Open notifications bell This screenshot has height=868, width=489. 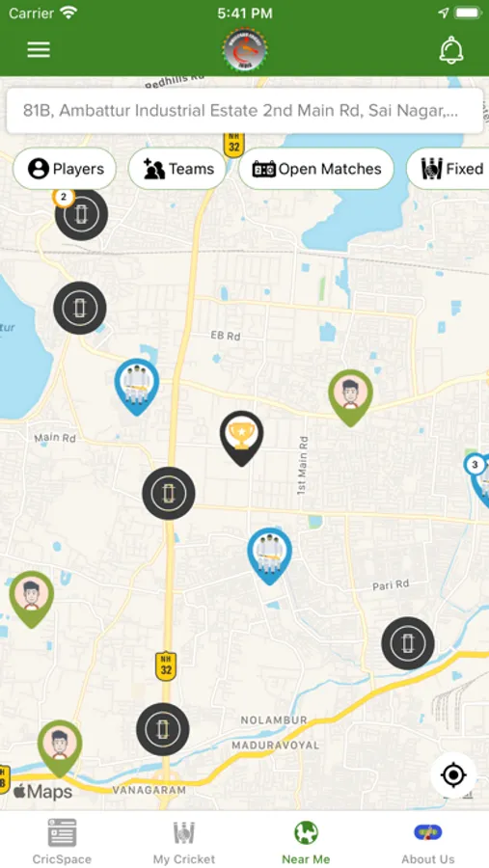click(x=451, y=50)
